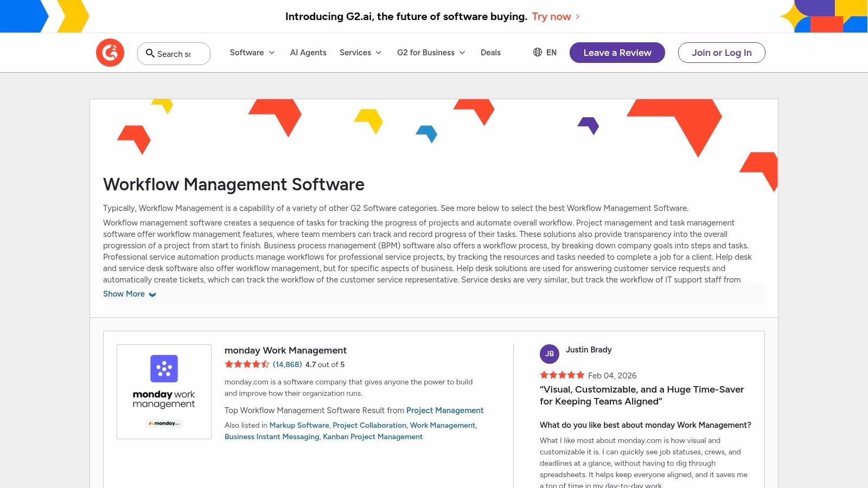This screenshot has height=488, width=868.
Task: Click the arrow icon next to Try now
Action: click(x=577, y=17)
